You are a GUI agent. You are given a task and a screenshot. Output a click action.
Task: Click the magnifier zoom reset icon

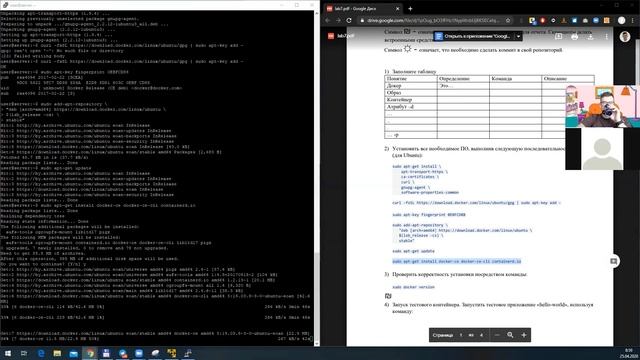point(510,335)
